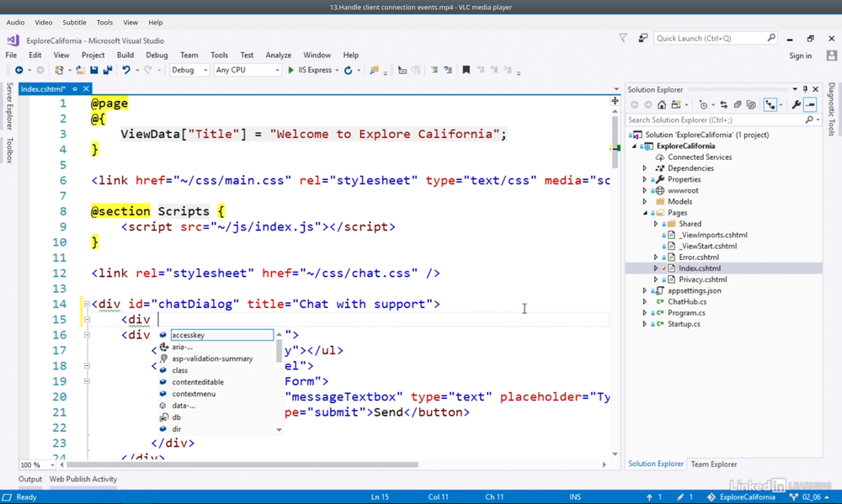Open the IIS Express dropdown arrow
This screenshot has width=842, height=504.
337,71
